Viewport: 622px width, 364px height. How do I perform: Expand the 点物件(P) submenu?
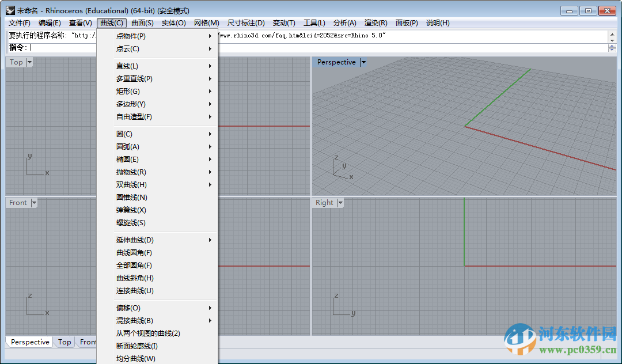[157, 36]
